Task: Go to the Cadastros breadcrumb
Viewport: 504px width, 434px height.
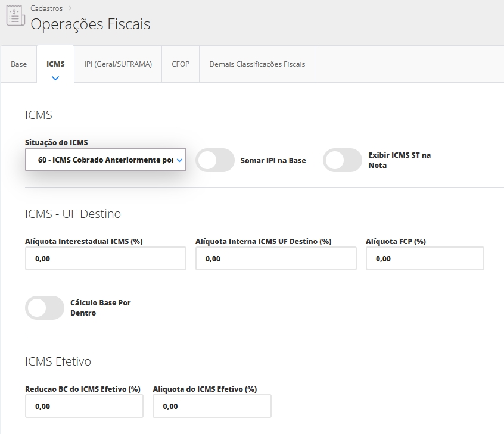Action: pos(46,8)
